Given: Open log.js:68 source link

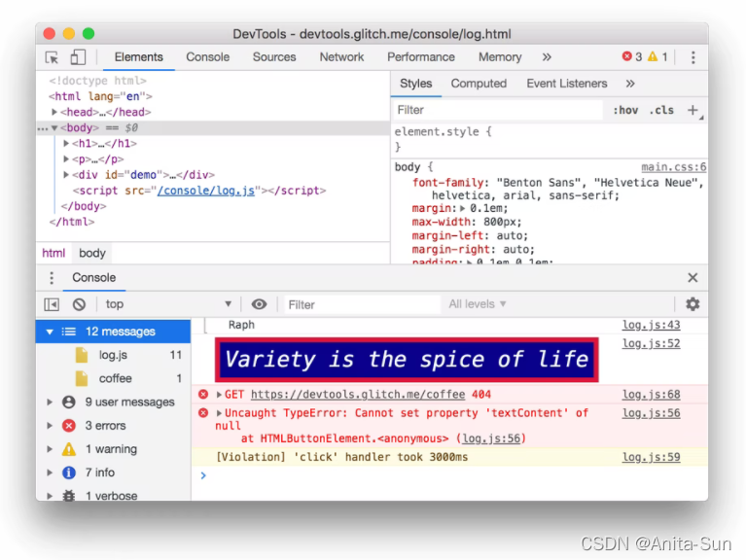Looking at the screenshot, I should (652, 395).
